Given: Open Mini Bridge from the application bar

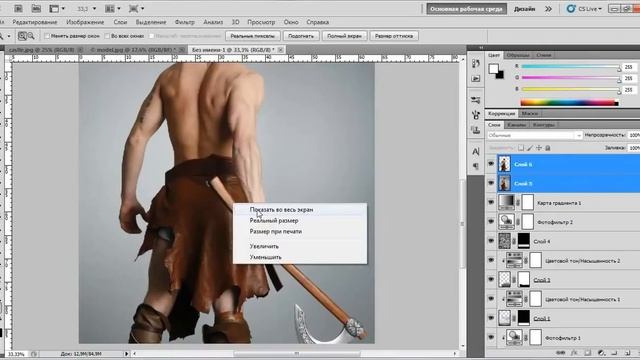Looking at the screenshot, I should point(36,8).
